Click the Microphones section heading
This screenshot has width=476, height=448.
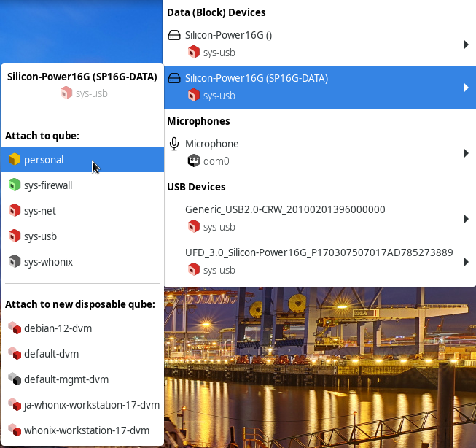click(198, 121)
